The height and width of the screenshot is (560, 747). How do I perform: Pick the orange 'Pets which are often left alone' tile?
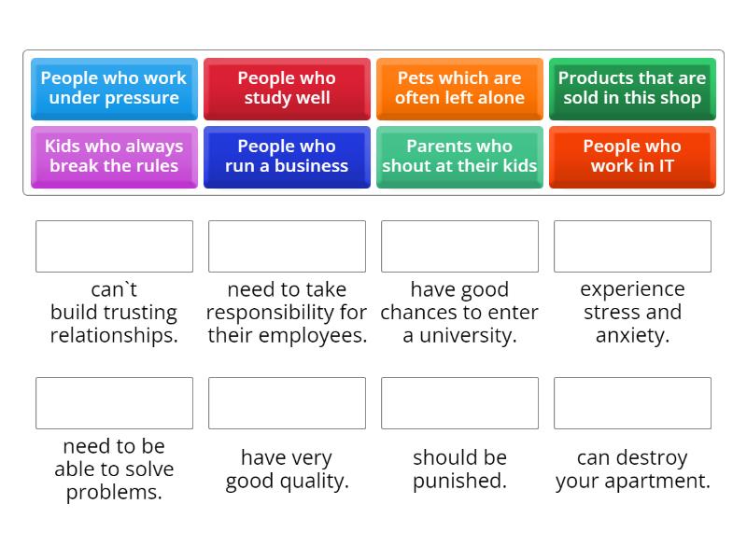point(459,89)
